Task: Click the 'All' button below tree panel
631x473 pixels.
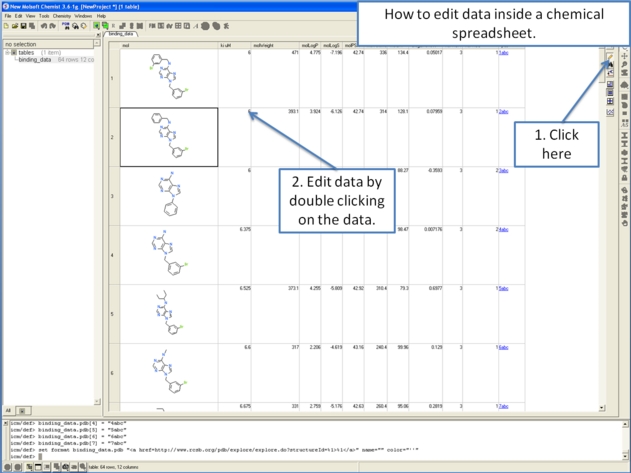Action: click(x=8, y=411)
